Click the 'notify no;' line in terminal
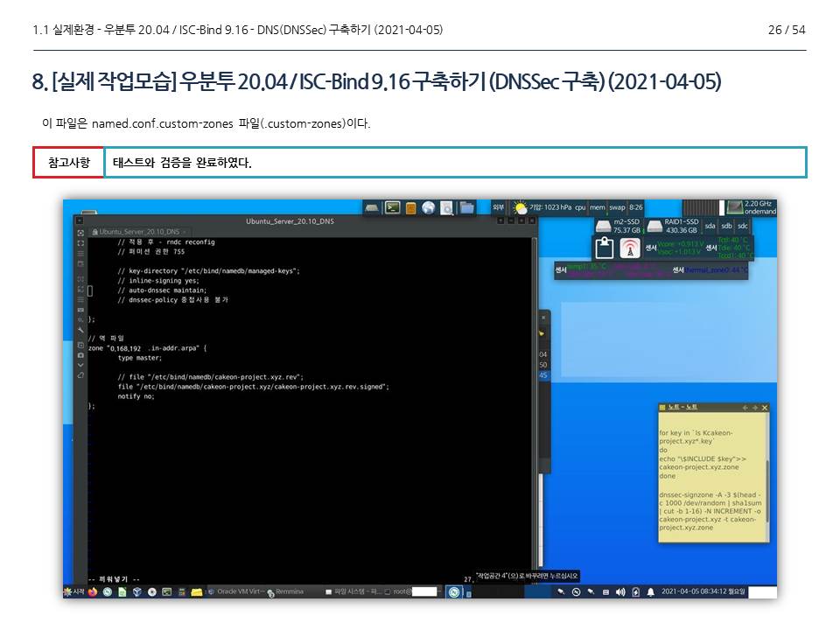Image resolution: width=840 pixels, height=630 pixels. click(136, 396)
